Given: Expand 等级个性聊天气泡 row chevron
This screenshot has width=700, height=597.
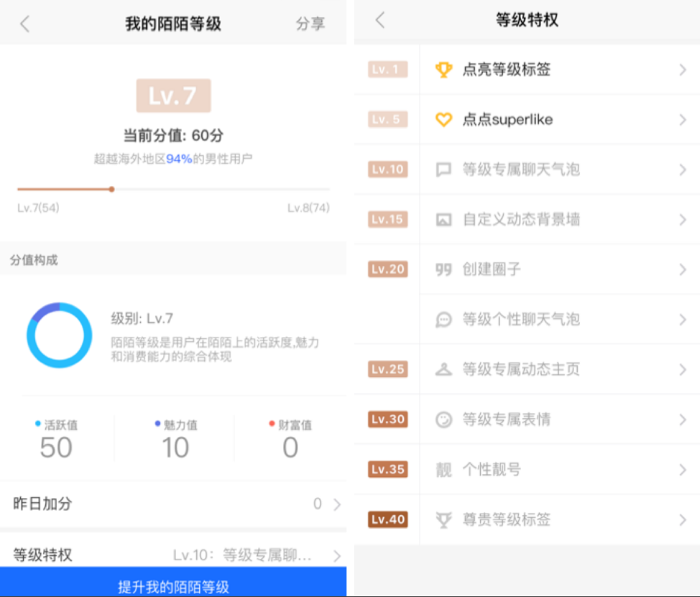Looking at the screenshot, I should (x=682, y=320).
